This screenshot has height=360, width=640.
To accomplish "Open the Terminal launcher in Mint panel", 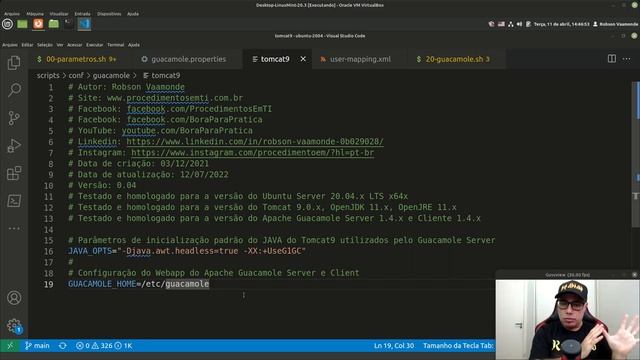I will click(x=69, y=24).
